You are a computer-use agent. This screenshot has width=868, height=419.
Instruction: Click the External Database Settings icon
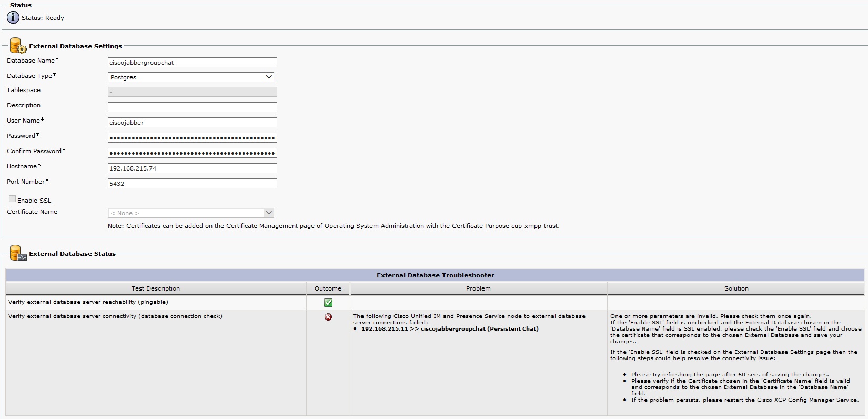click(x=17, y=46)
